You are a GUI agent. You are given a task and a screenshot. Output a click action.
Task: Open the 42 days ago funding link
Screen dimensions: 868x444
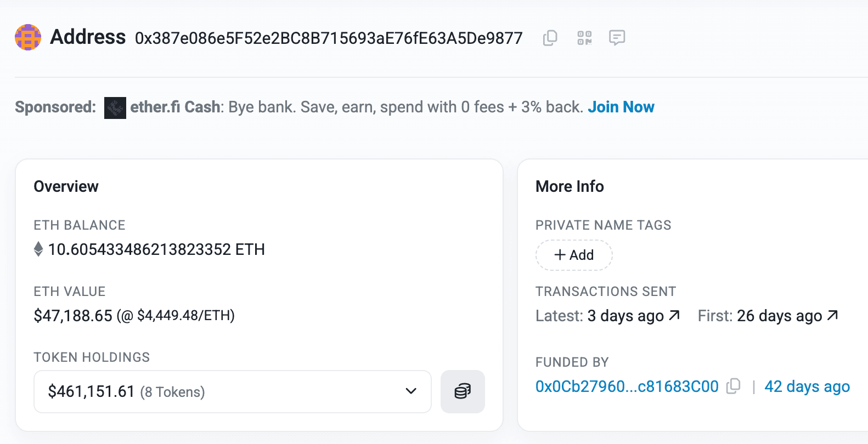(807, 386)
